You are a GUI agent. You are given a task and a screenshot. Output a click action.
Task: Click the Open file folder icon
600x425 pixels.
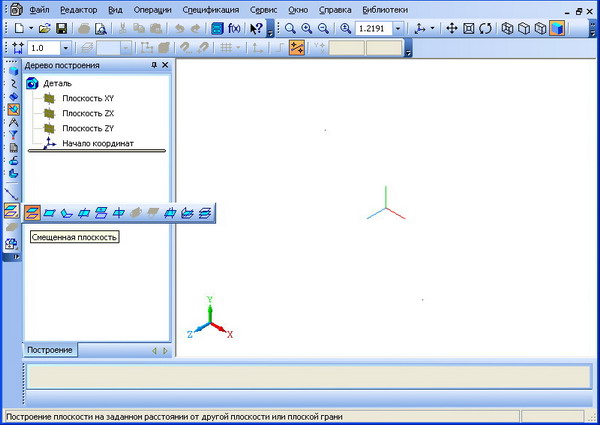pyautogui.click(x=44, y=29)
